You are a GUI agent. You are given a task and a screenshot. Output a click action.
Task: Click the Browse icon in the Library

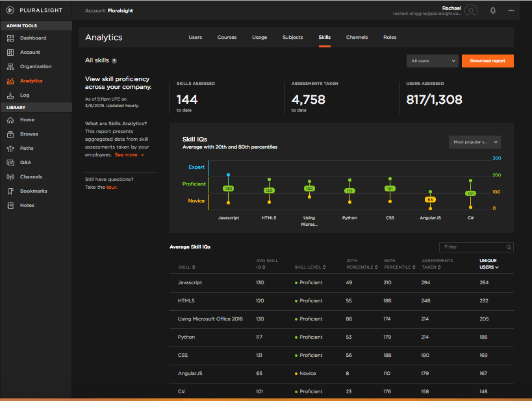click(29, 134)
